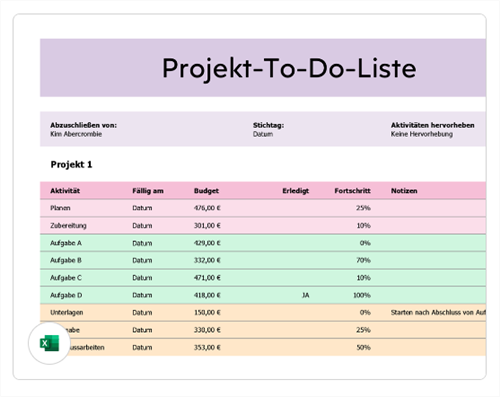
Task: Click 'Aktivitäten hervorheben' label
Action: point(432,125)
